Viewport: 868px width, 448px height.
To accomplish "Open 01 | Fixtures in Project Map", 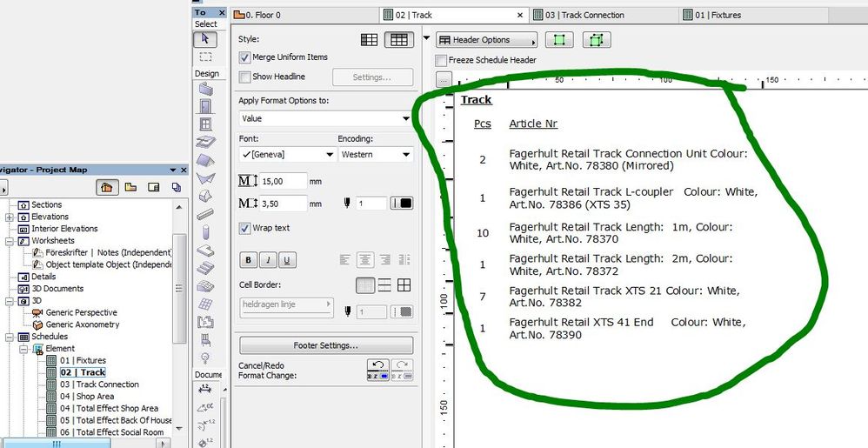I will coord(83,360).
